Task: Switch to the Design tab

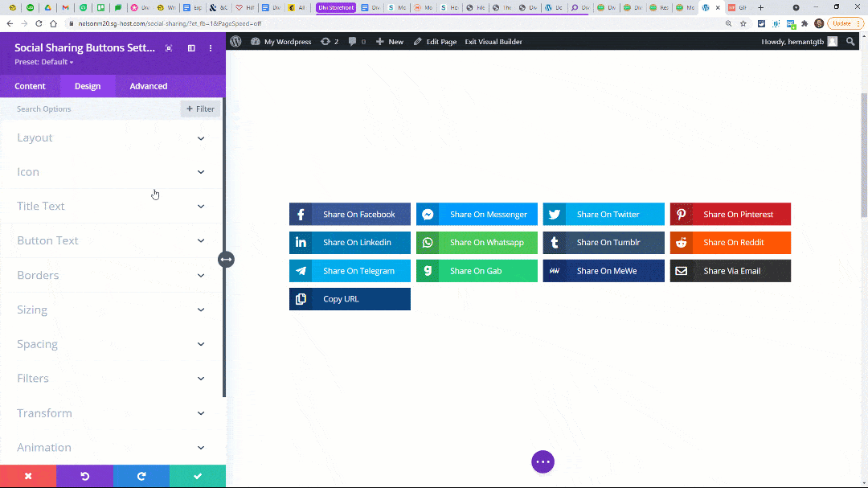Action: click(x=88, y=86)
